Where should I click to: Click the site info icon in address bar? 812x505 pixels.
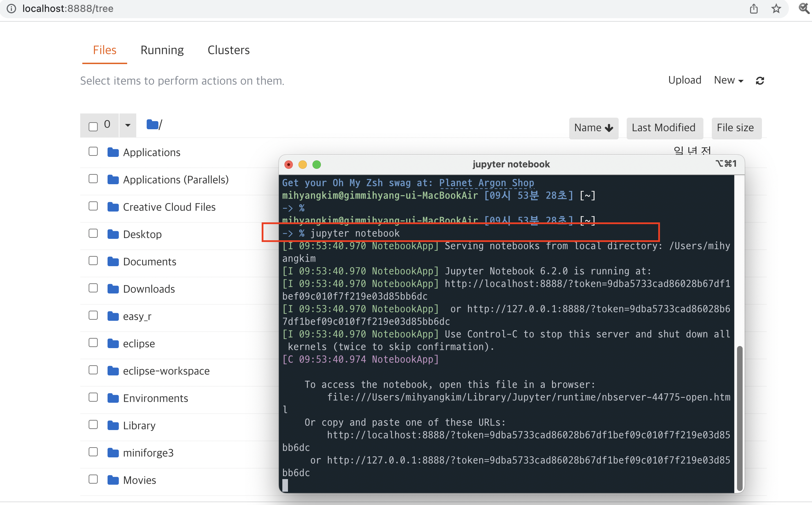coord(11,8)
